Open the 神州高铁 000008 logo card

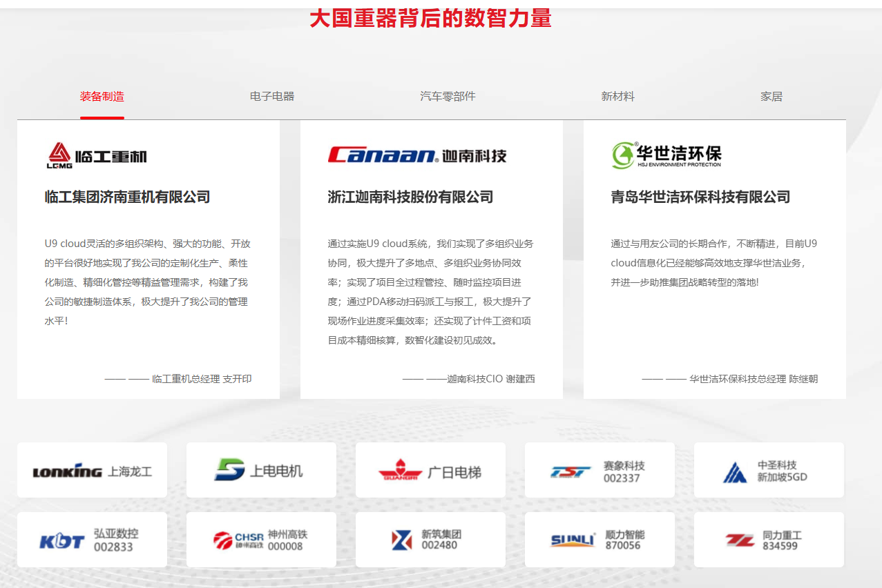tap(261, 540)
